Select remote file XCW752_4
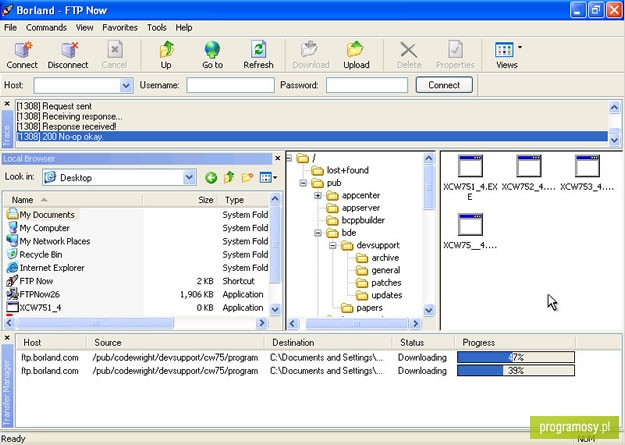This screenshot has width=625, height=445. click(x=528, y=173)
